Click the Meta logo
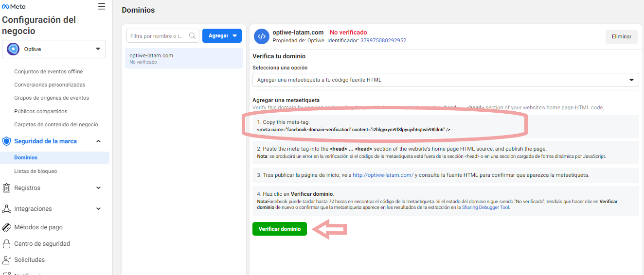Screen dimensions: 644x275 coord(14,7)
